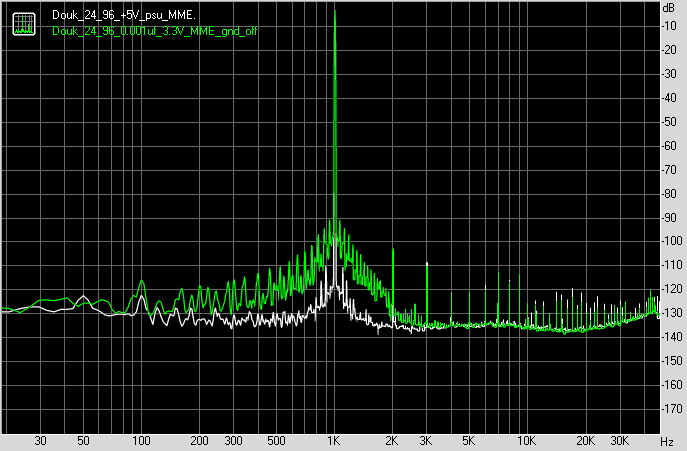This screenshot has height=451, width=687.
Task: Click the -90 dB scale label
Action: pos(670,217)
